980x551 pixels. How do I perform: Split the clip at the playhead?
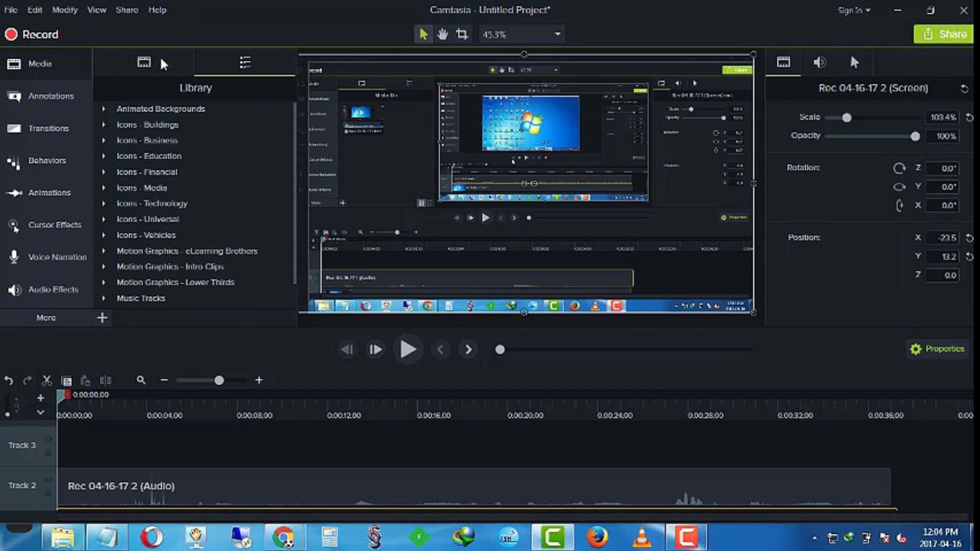pos(106,380)
